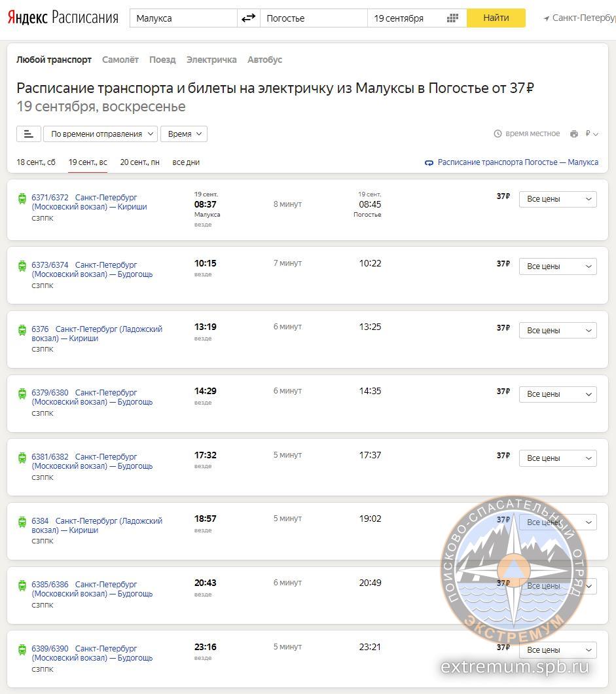
Task: Click the Gantt-style view icon button
Action: (x=29, y=134)
